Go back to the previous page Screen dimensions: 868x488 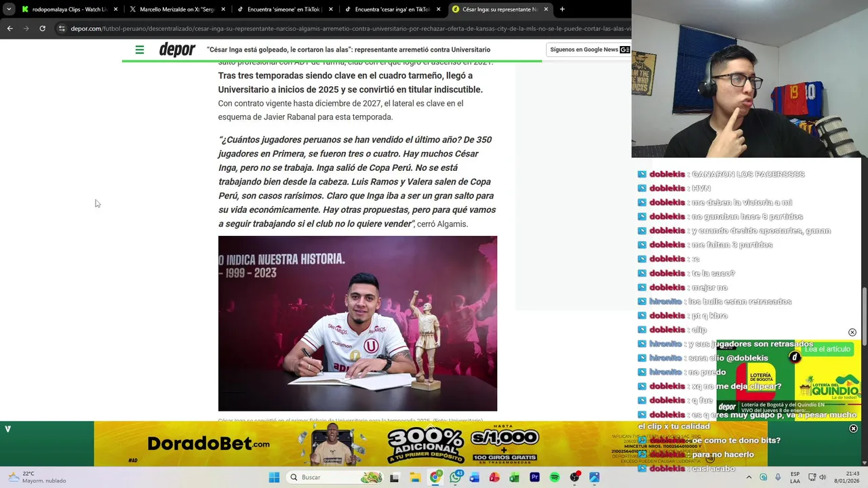click(x=9, y=28)
